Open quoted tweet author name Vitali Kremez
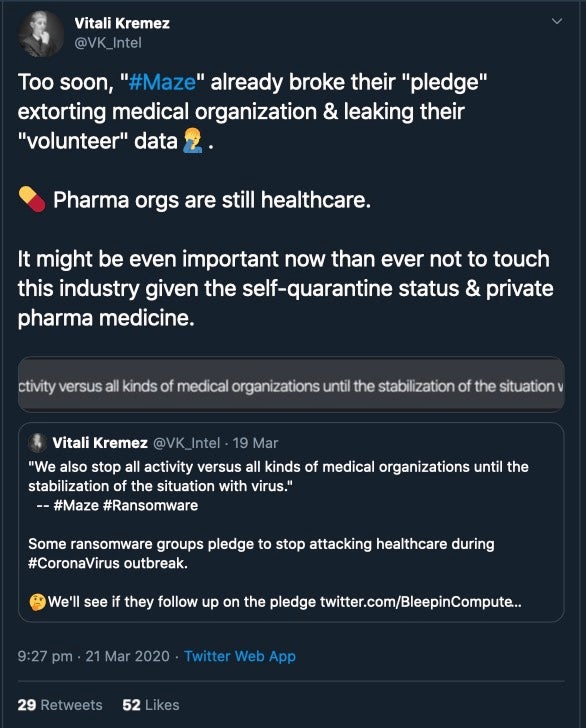586x728 pixels. (x=100, y=443)
